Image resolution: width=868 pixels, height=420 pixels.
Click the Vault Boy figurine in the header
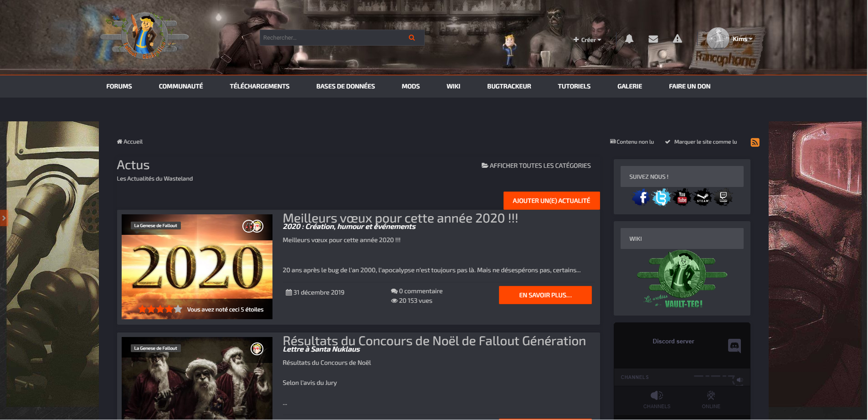click(x=509, y=50)
